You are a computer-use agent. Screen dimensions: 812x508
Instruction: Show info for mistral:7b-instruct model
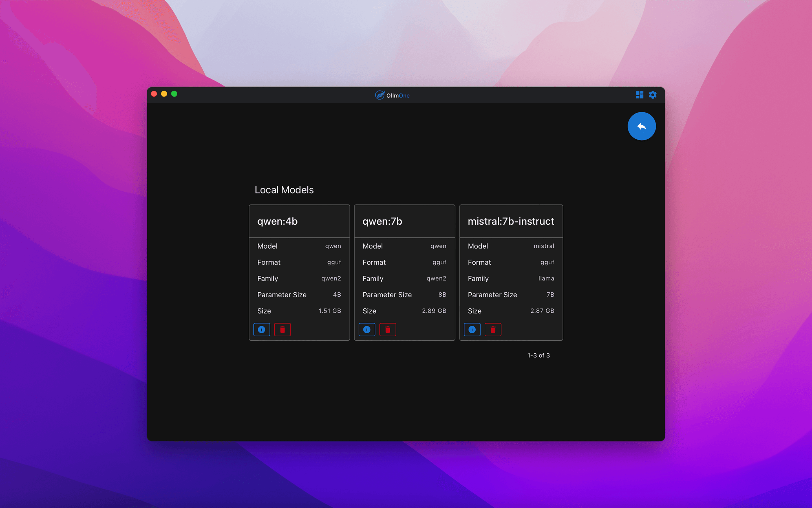tap(472, 330)
